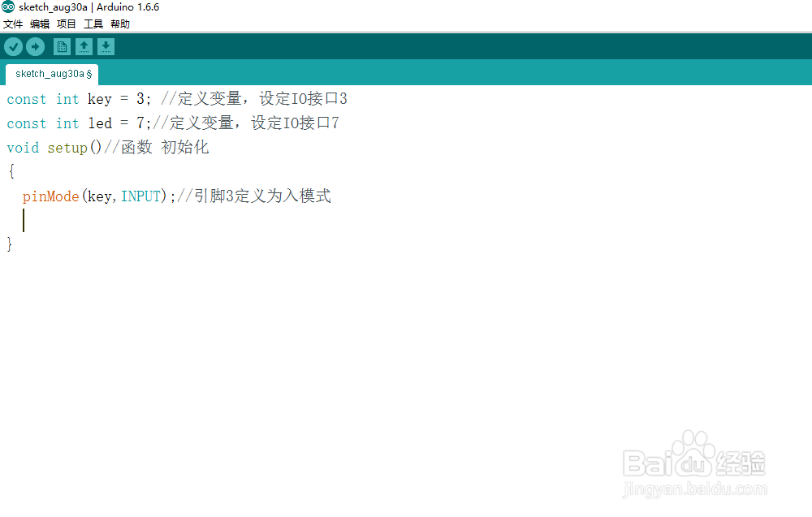Open a sketch via the up-arrow toolbar icon
Viewport: 812px width, 517px height.
coord(84,46)
